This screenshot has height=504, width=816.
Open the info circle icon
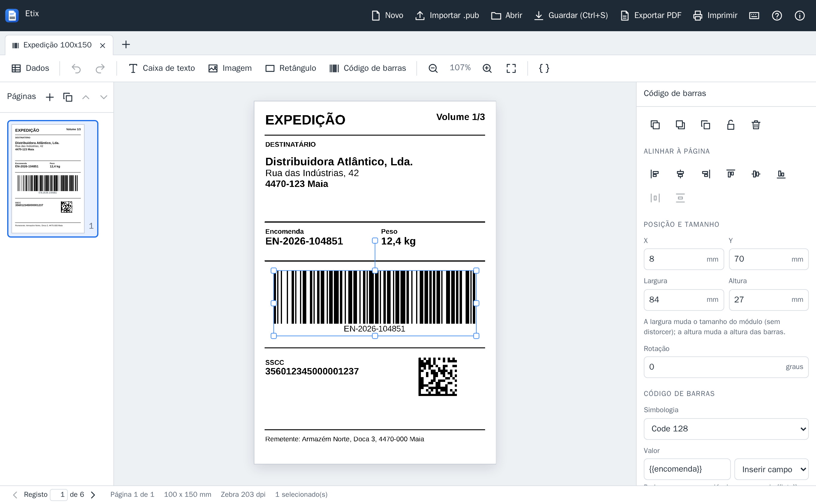(x=800, y=15)
